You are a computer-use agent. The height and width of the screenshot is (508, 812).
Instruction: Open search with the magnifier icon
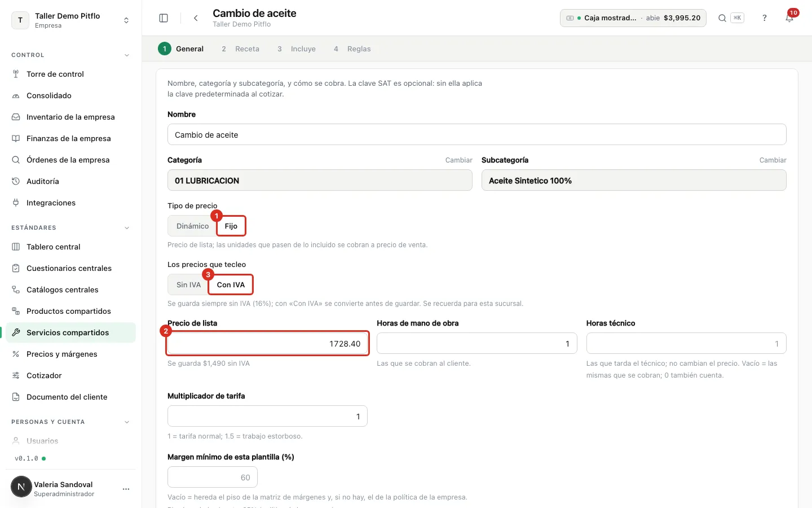tap(722, 18)
